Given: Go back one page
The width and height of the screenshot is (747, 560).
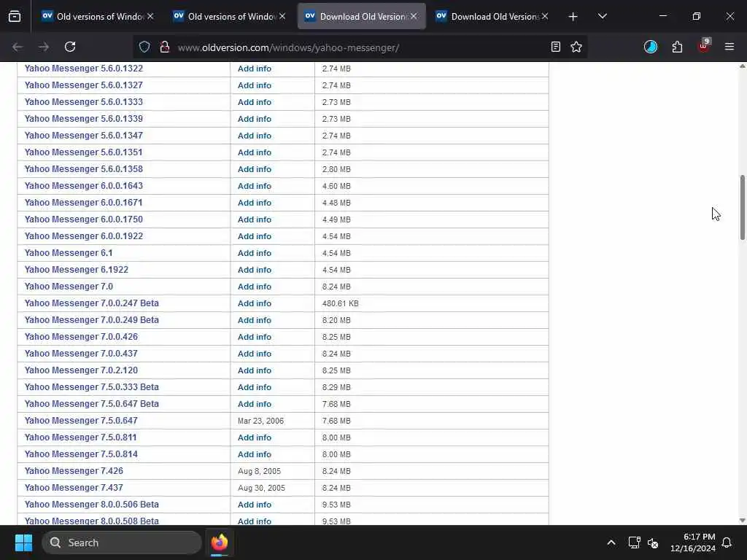Looking at the screenshot, I should coord(18,47).
